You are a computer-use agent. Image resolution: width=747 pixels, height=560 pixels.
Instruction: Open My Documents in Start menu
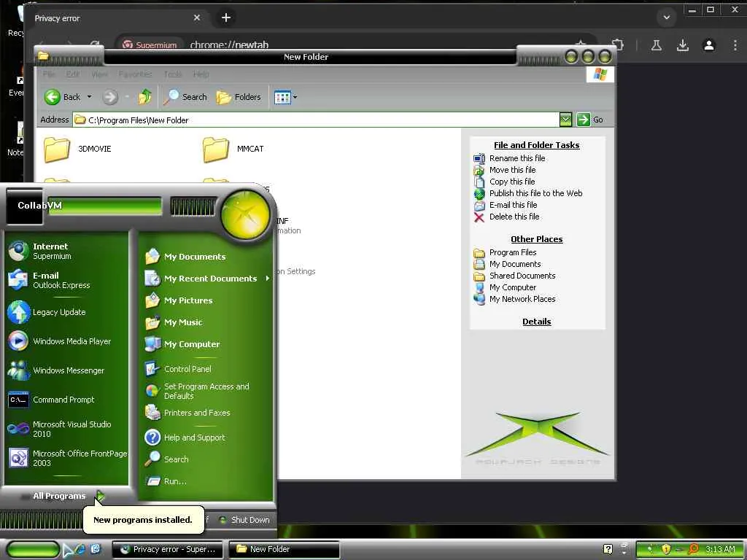click(207, 257)
